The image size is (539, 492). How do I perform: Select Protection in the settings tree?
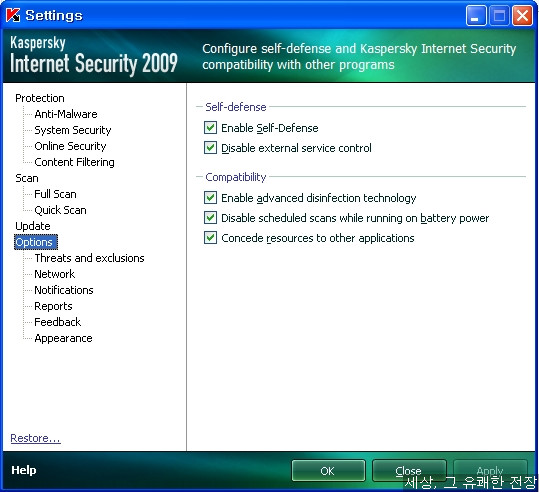[40, 98]
